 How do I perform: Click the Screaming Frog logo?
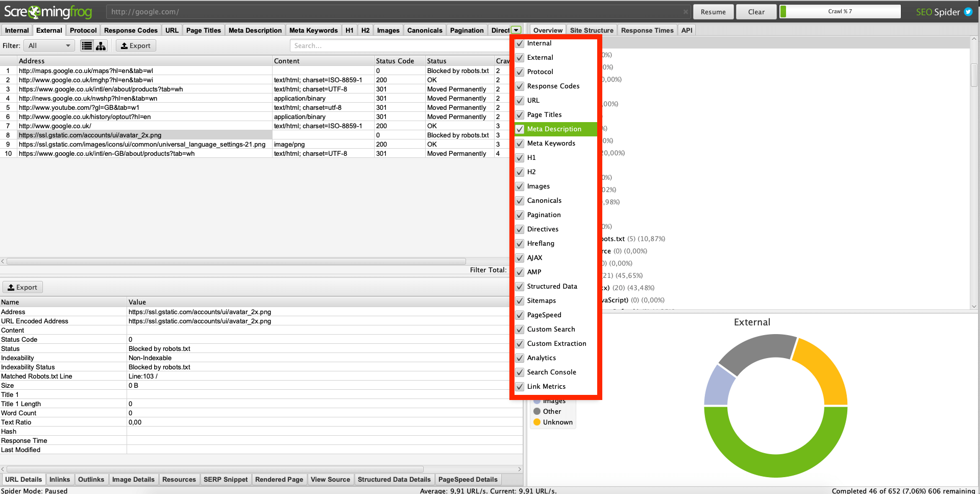coord(48,11)
